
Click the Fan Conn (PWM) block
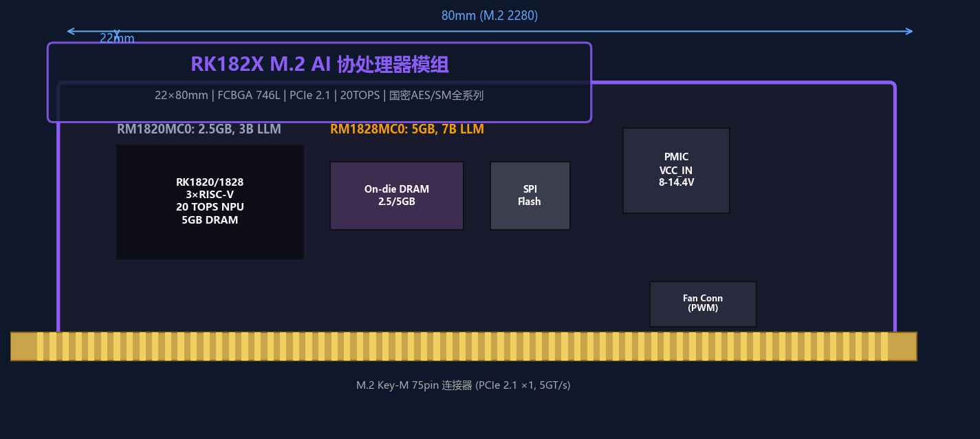(703, 303)
